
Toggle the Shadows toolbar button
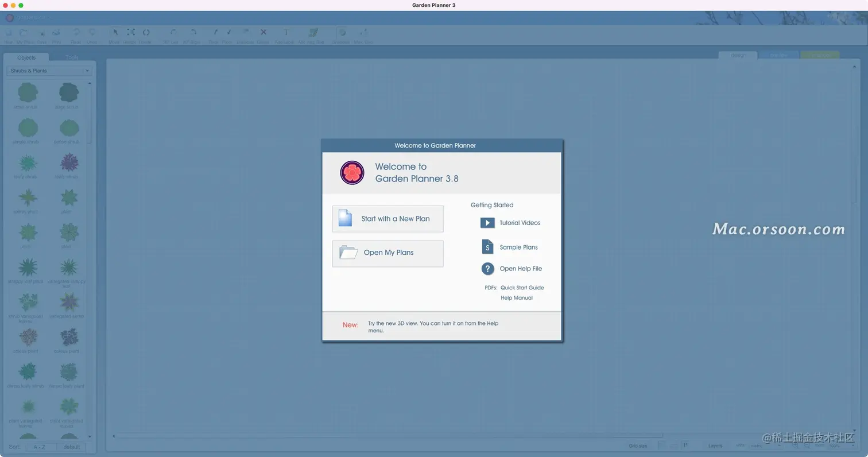342,33
